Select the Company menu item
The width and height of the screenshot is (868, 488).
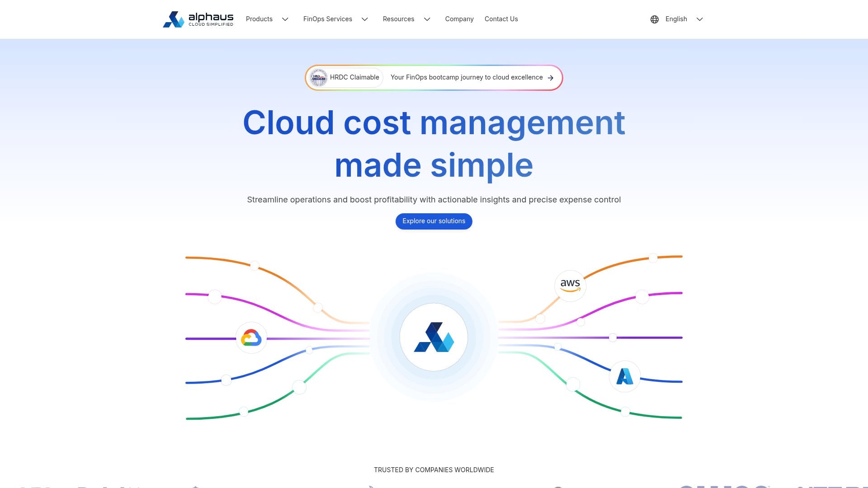(459, 19)
